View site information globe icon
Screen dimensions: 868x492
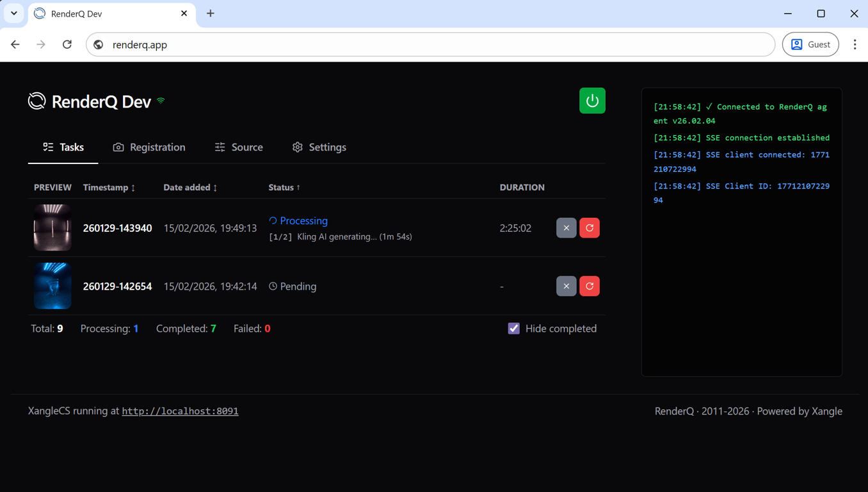(99, 45)
